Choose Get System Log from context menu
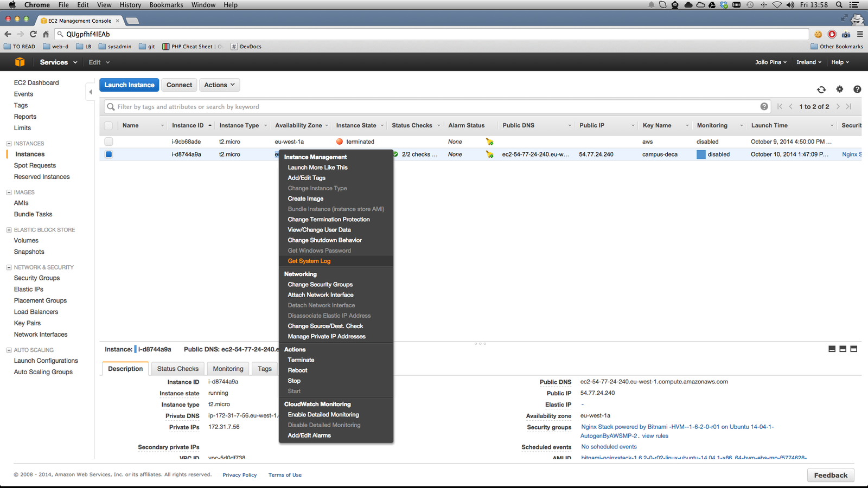This screenshot has width=868, height=488. pyautogui.click(x=309, y=261)
